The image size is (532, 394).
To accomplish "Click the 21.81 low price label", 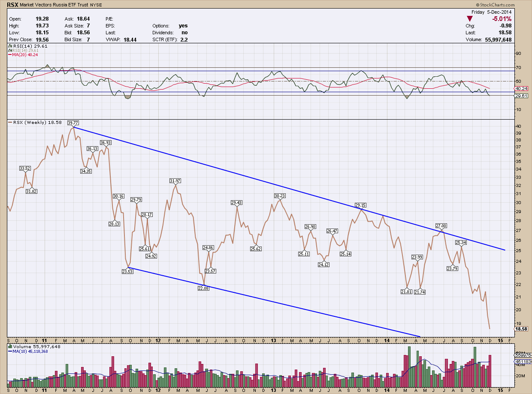I will pyautogui.click(x=406, y=292).
